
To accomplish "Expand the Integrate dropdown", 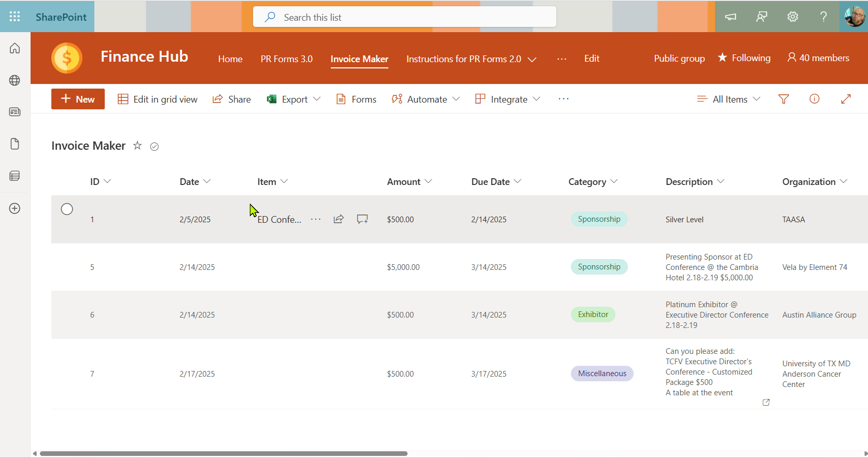I will (537, 99).
